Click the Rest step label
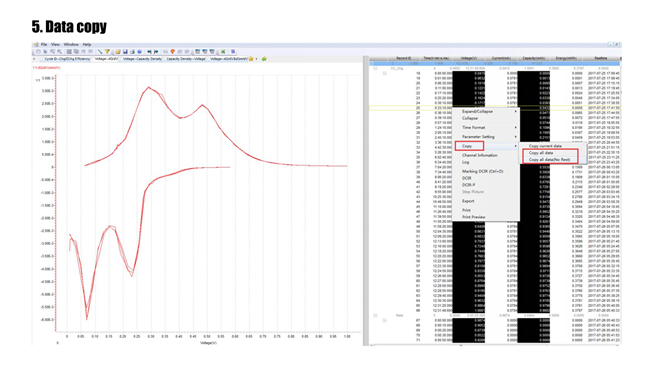This screenshot has height=365, width=650. tap(399, 315)
